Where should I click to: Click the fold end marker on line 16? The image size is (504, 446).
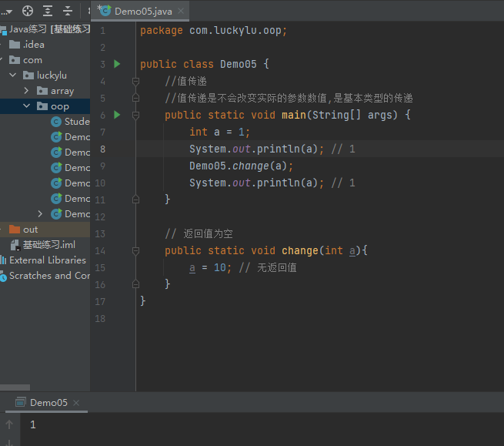pos(135,284)
